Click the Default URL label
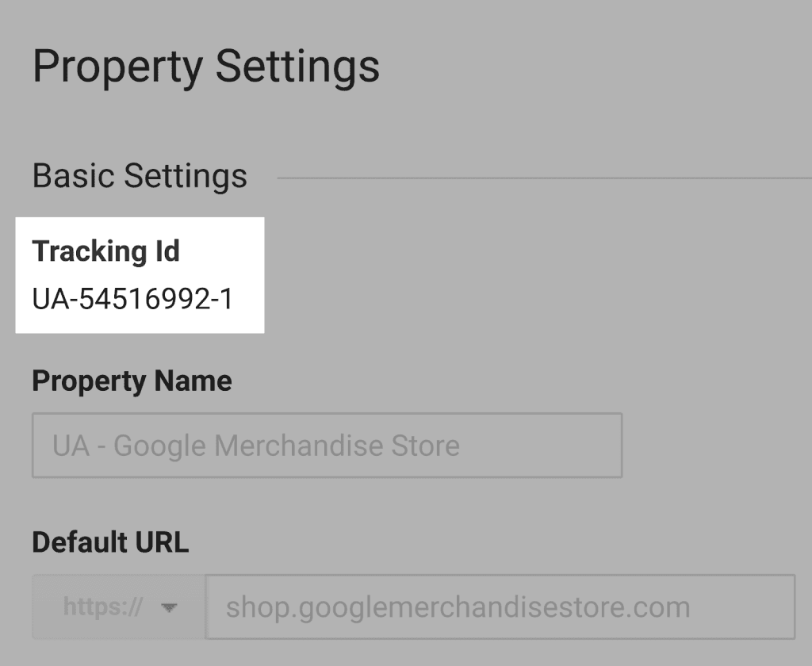Image resolution: width=812 pixels, height=666 pixels. [110, 542]
